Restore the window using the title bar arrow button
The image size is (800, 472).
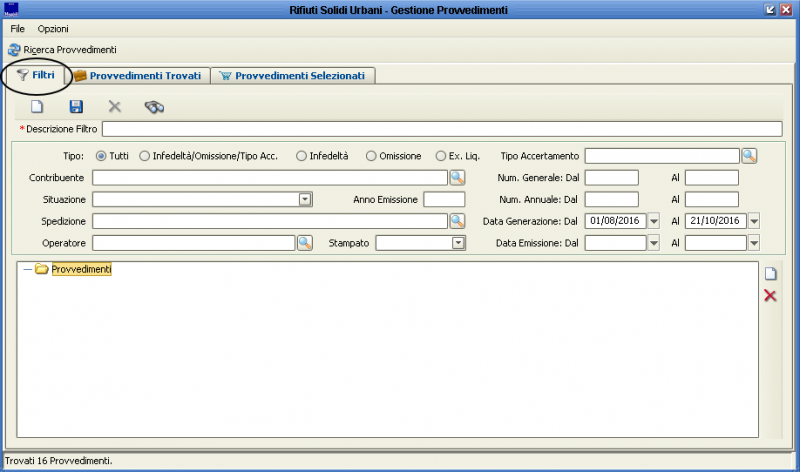pos(770,10)
